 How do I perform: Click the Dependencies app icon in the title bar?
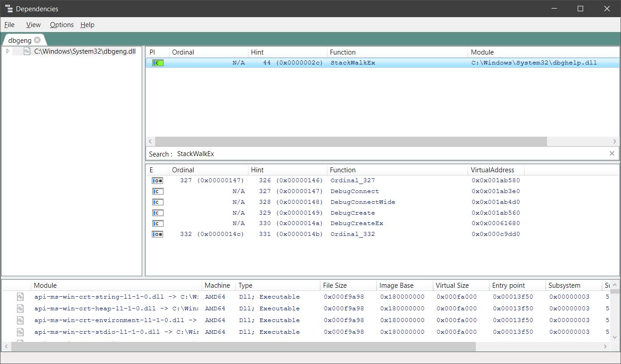(x=9, y=8)
